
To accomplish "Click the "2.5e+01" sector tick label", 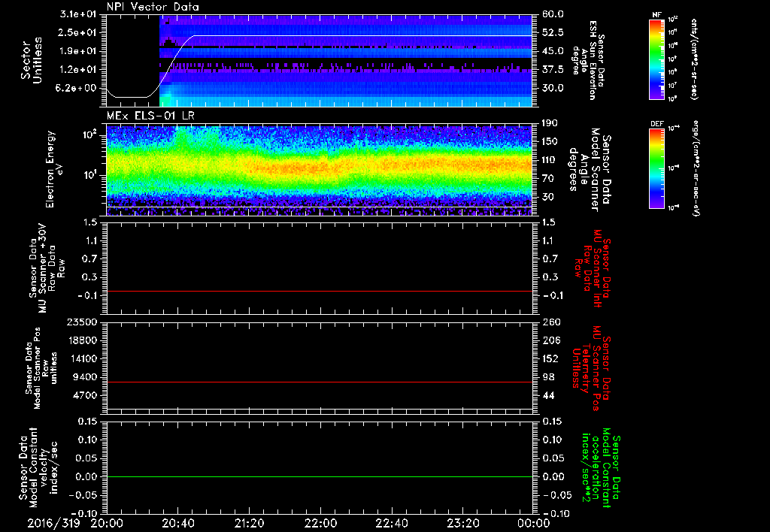I will [79, 32].
